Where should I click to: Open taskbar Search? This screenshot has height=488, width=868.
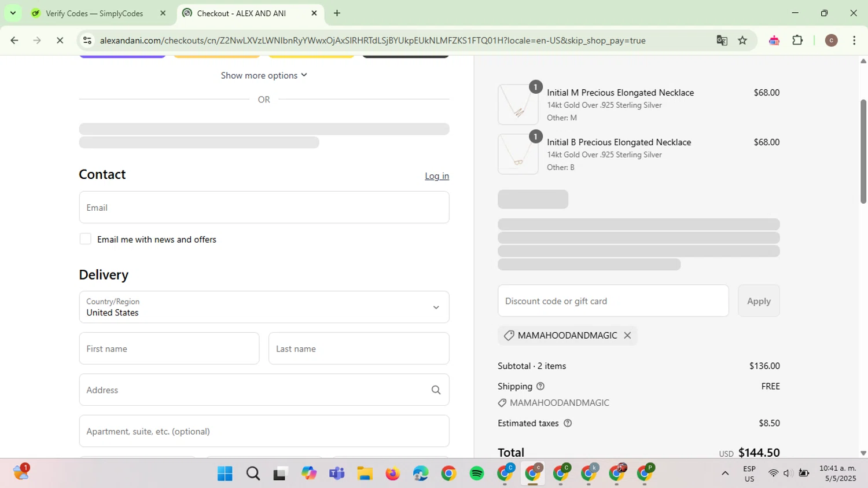tap(253, 474)
